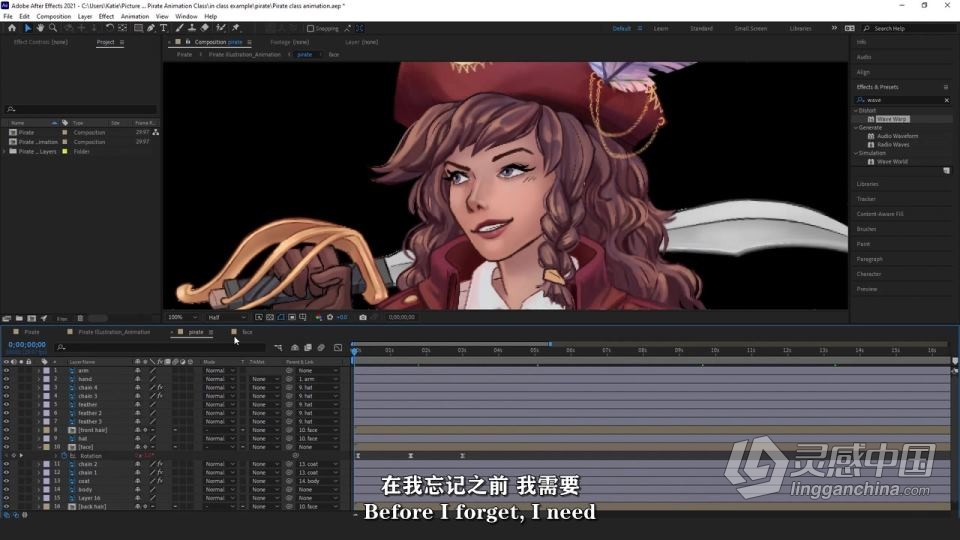Viewport: 960px width, 540px height.
Task: Click the Frame Blending icon in timeline
Action: tap(308, 348)
